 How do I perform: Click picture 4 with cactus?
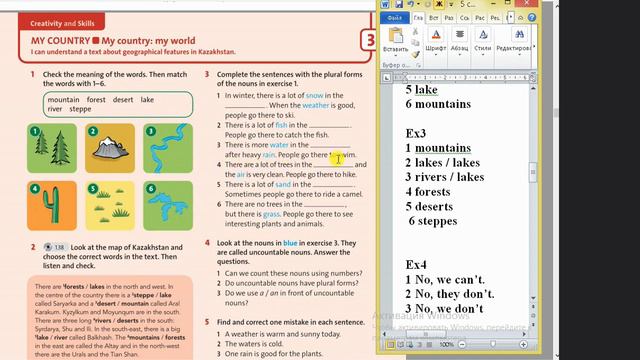point(52,206)
